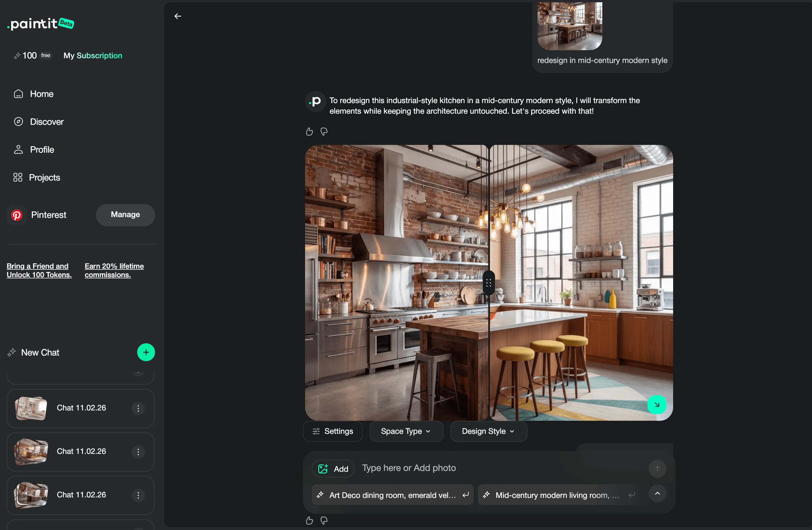Image resolution: width=812 pixels, height=530 pixels.
Task: Manage the Pinterest connection
Action: [x=125, y=215]
